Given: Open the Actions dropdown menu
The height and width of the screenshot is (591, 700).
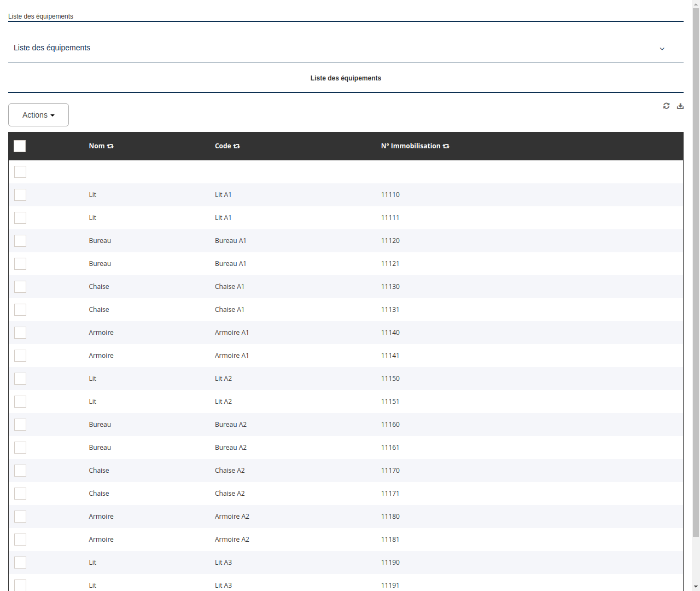Looking at the screenshot, I should [x=38, y=115].
